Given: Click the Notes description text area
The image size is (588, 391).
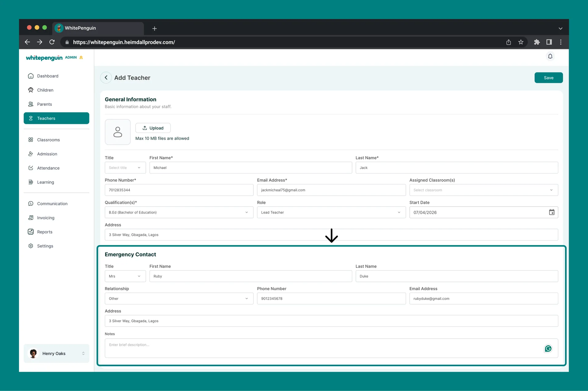Looking at the screenshot, I should (x=331, y=348).
